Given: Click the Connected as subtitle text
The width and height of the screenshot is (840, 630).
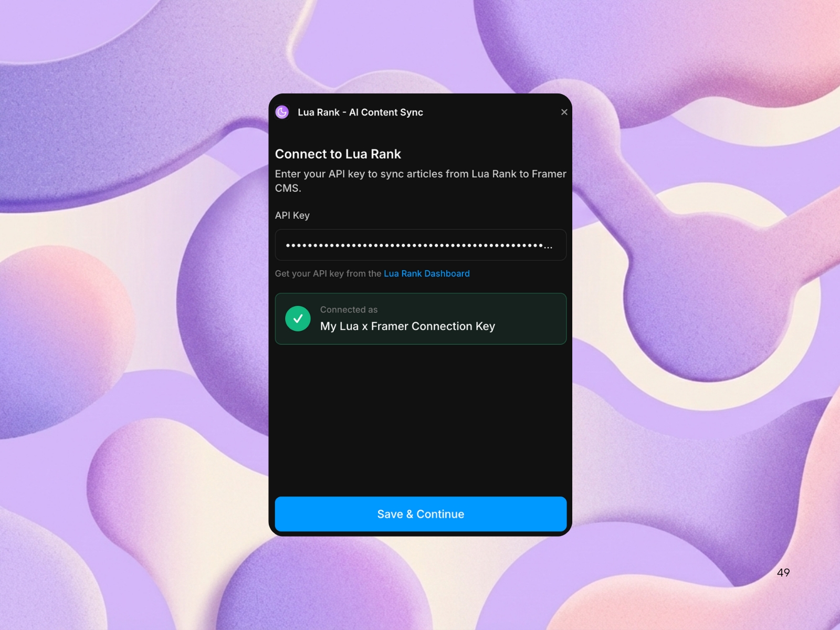Looking at the screenshot, I should click(x=348, y=310).
